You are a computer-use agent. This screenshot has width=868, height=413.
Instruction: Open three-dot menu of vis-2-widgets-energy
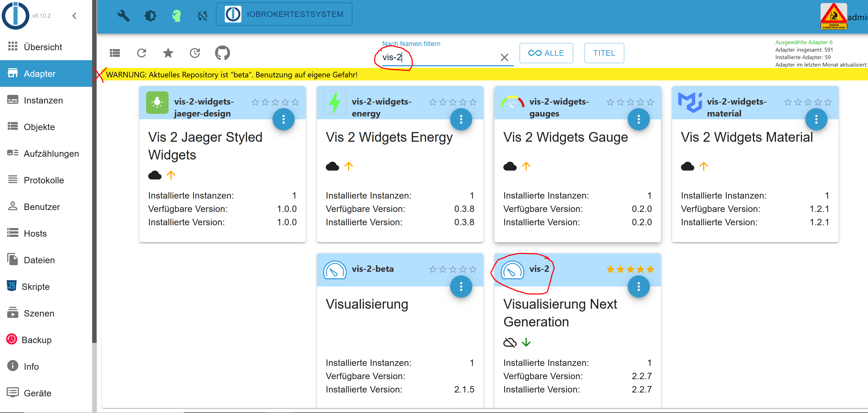pyautogui.click(x=461, y=119)
